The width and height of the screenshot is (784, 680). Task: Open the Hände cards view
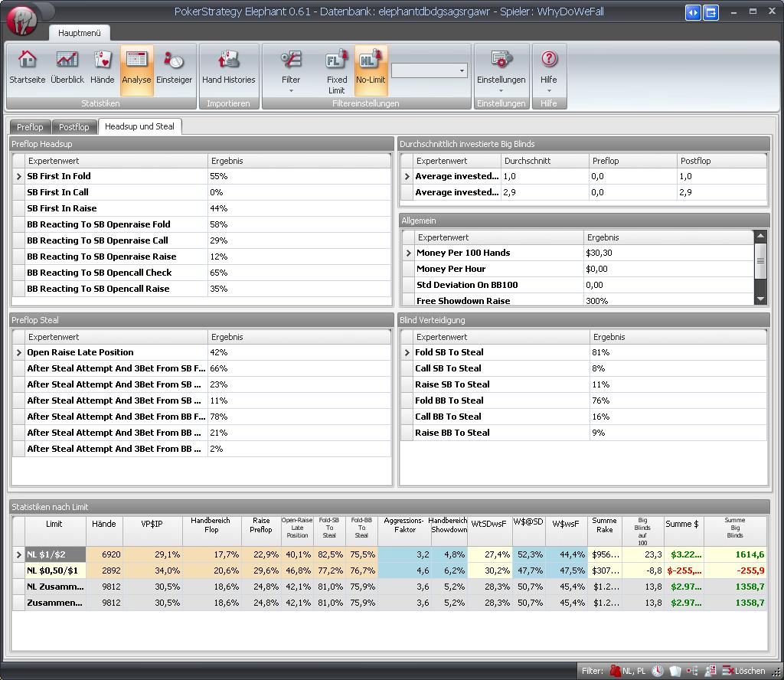(103, 67)
